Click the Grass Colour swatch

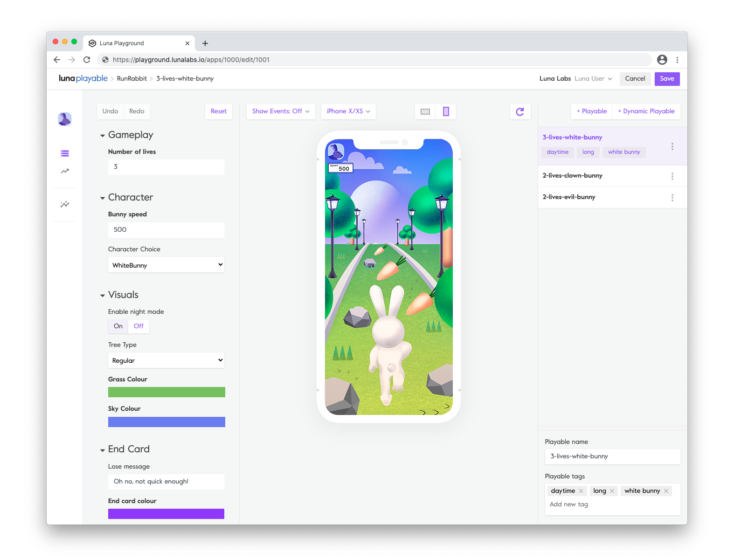coord(166,392)
